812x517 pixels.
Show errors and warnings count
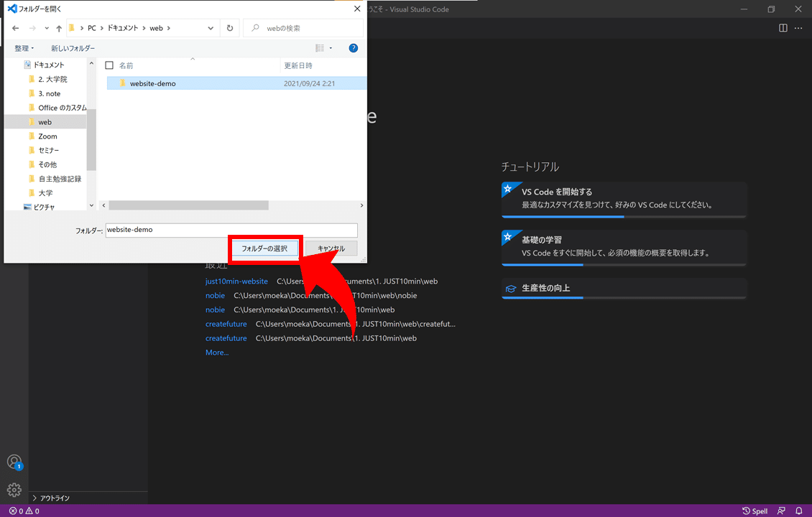coord(24,511)
